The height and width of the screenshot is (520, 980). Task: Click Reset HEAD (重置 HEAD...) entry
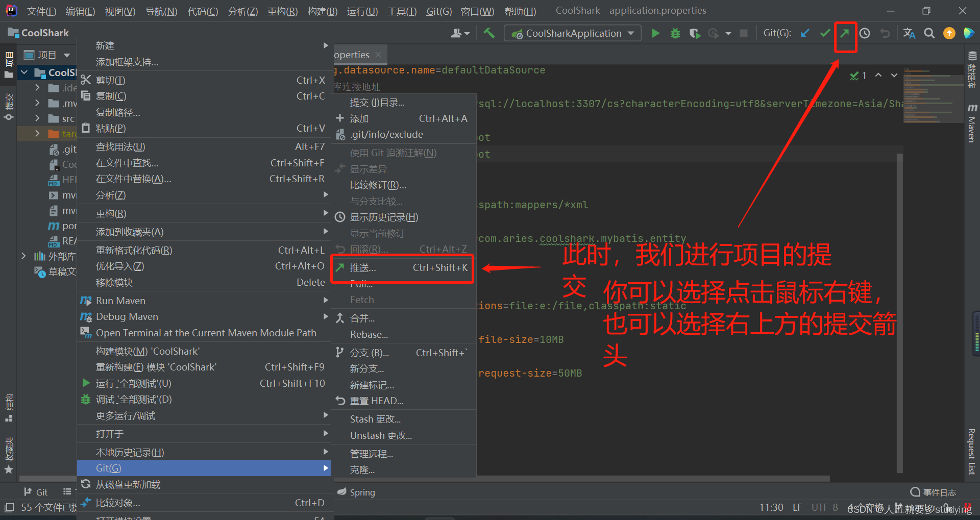tap(403, 401)
